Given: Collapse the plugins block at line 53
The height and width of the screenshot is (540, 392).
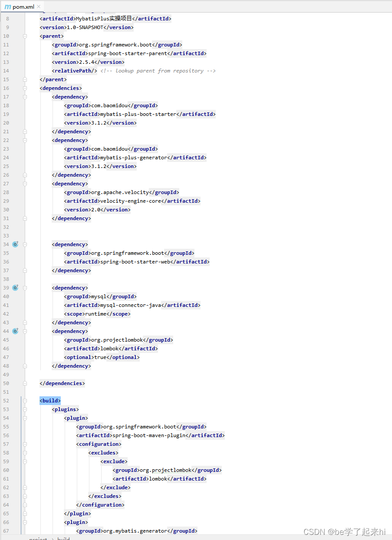Looking at the screenshot, I should (25, 409).
